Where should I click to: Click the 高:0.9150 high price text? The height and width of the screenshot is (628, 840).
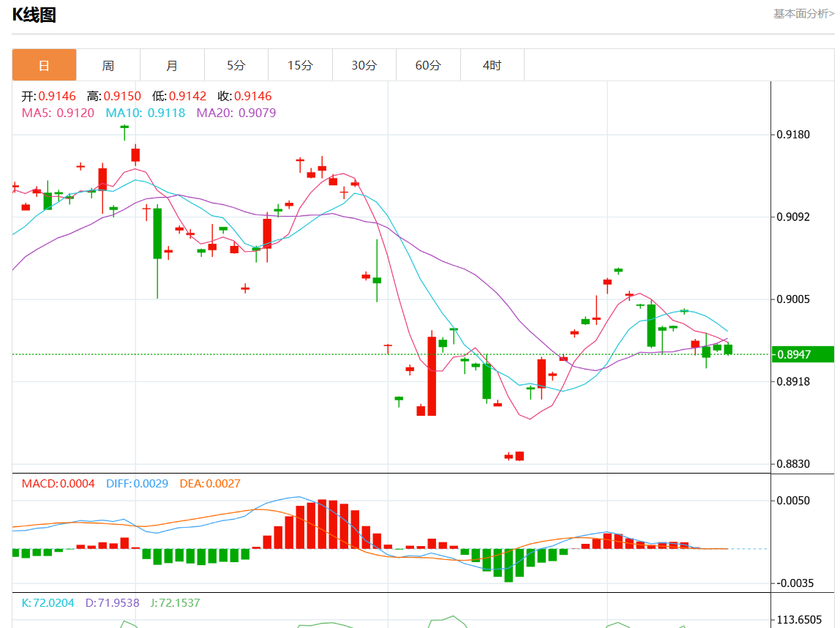click(x=114, y=97)
